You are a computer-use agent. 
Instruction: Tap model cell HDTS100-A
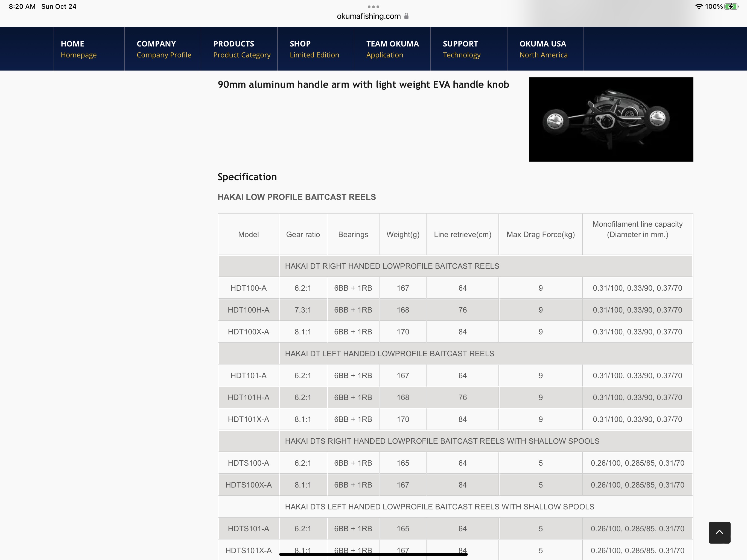point(248,463)
